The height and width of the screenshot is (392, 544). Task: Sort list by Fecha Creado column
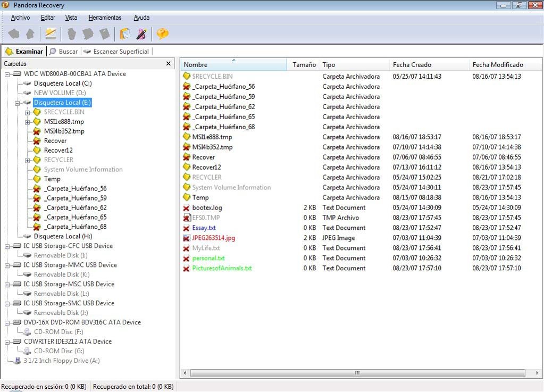coord(412,65)
